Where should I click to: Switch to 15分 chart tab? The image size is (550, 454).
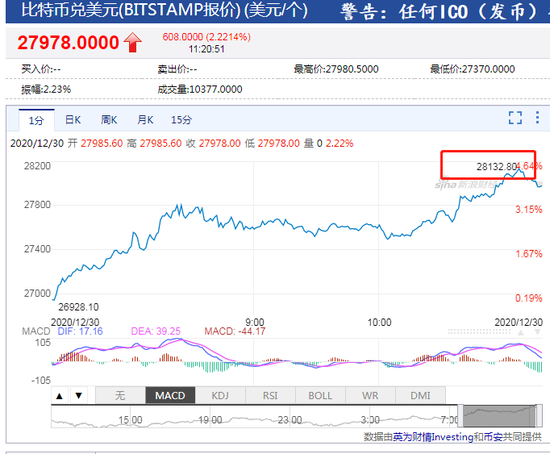click(181, 120)
